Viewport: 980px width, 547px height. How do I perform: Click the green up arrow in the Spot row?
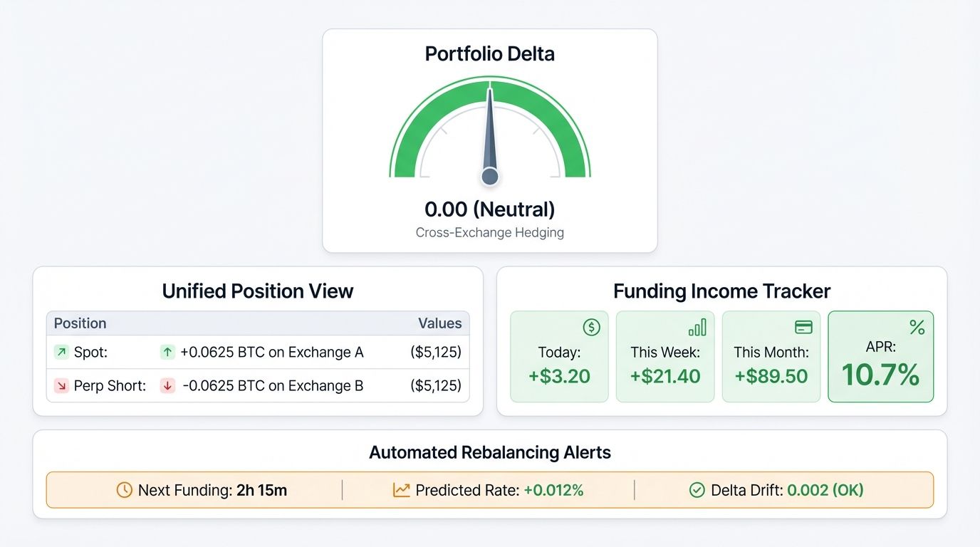coord(168,352)
